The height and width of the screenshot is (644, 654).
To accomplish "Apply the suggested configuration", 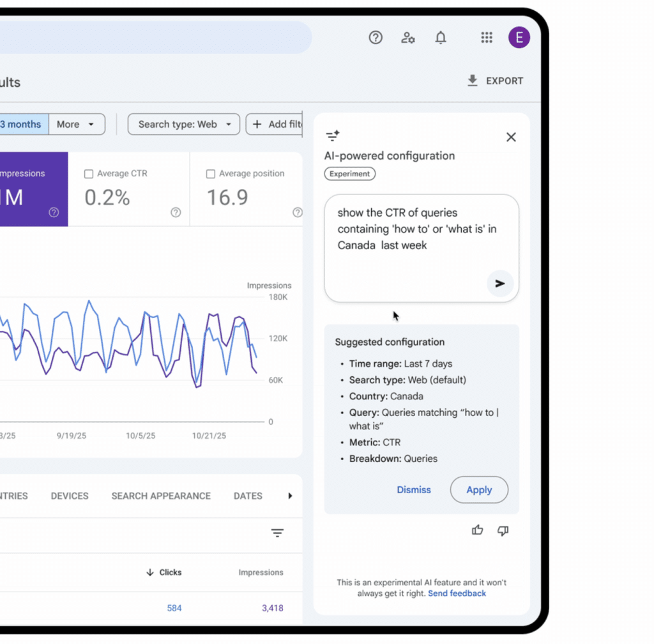I will (479, 490).
